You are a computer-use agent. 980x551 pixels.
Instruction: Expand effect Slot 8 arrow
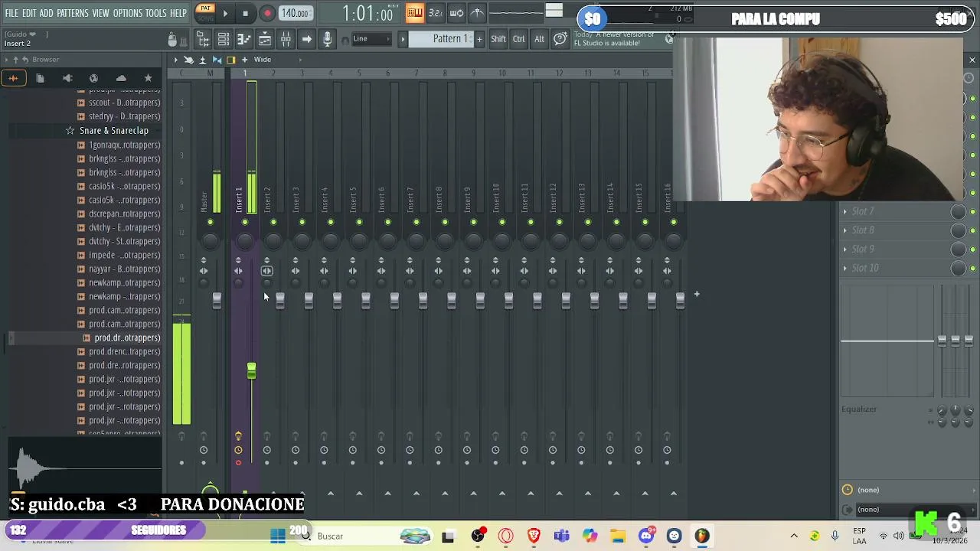(845, 230)
